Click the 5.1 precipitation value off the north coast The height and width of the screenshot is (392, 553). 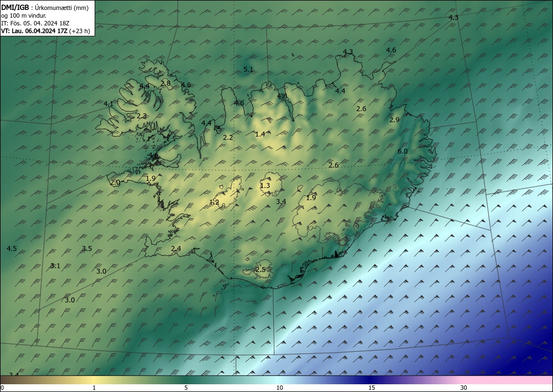[x=248, y=70]
